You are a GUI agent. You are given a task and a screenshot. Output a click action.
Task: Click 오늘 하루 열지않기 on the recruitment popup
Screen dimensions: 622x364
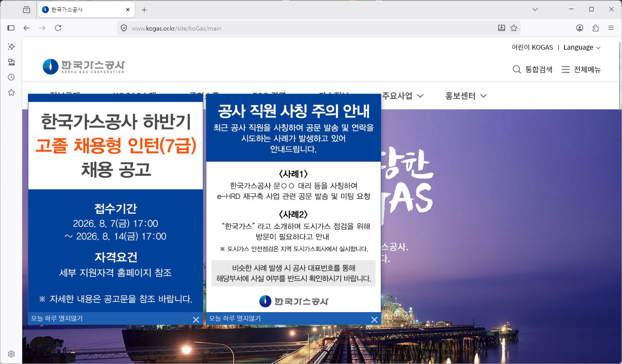click(x=57, y=319)
